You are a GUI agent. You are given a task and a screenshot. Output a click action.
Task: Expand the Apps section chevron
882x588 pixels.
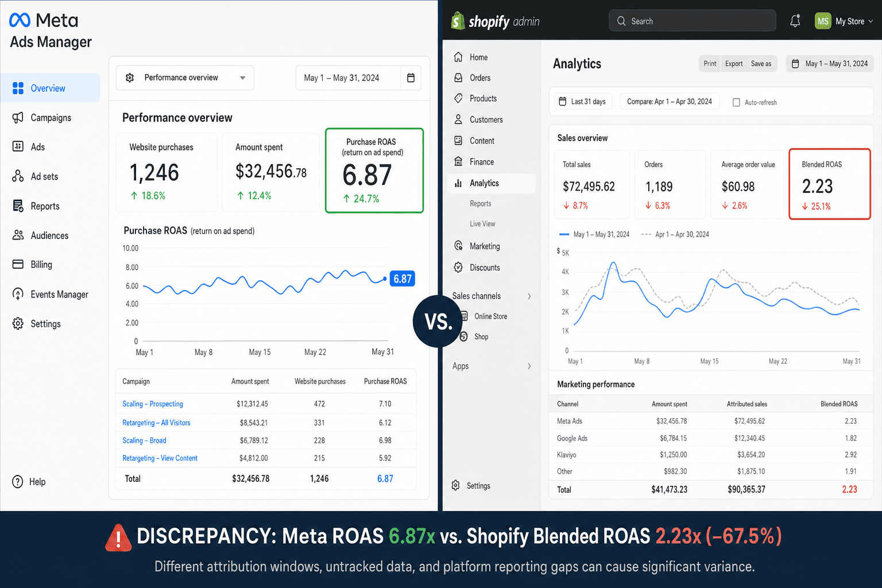(529, 366)
